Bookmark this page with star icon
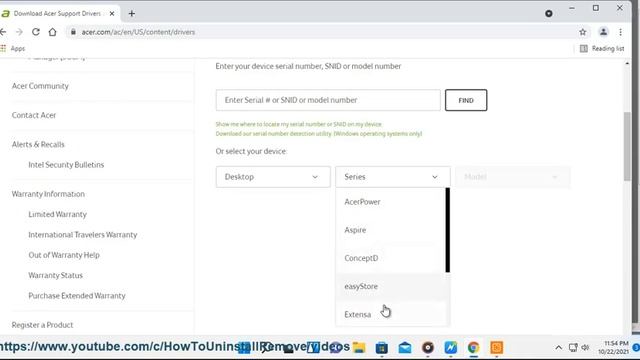Screen dimensions: 640x360 582,32
